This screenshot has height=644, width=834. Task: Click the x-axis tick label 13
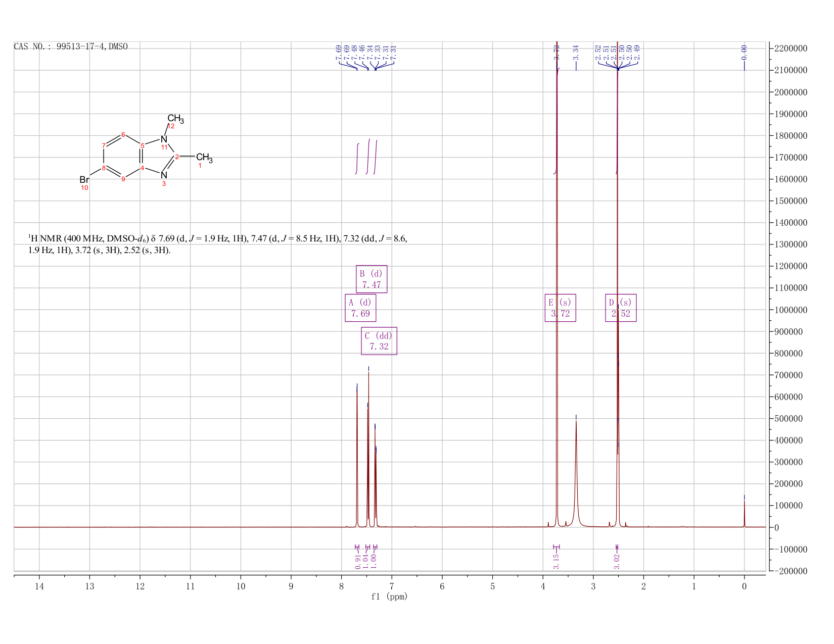coord(89,586)
